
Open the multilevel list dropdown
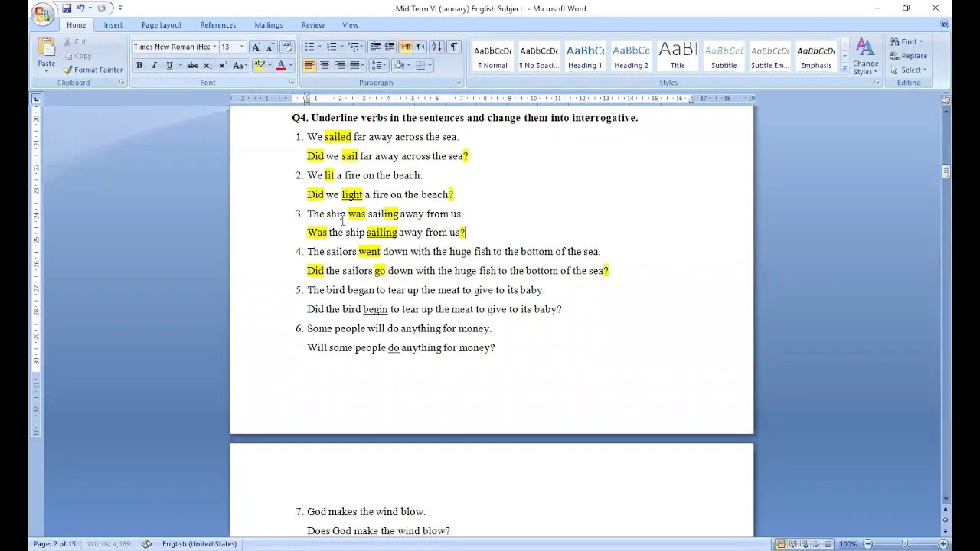[364, 47]
